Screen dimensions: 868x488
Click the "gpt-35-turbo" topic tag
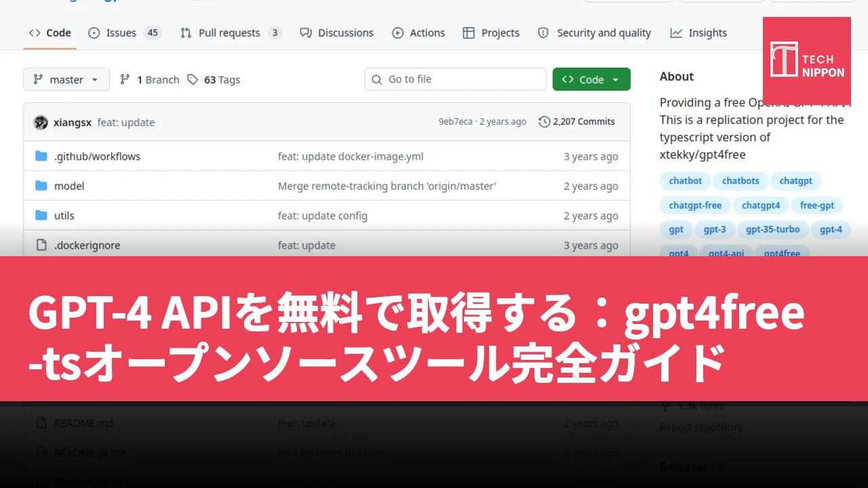tap(773, 229)
